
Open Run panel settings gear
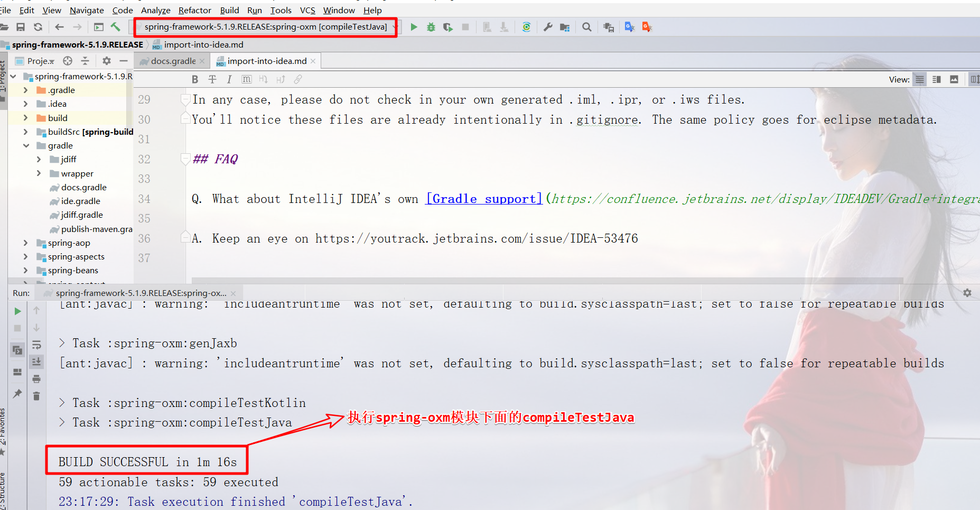pos(967,293)
